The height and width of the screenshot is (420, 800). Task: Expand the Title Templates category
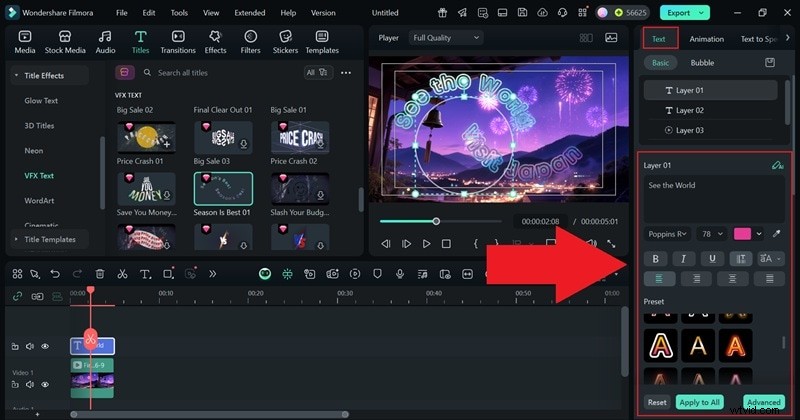17,239
